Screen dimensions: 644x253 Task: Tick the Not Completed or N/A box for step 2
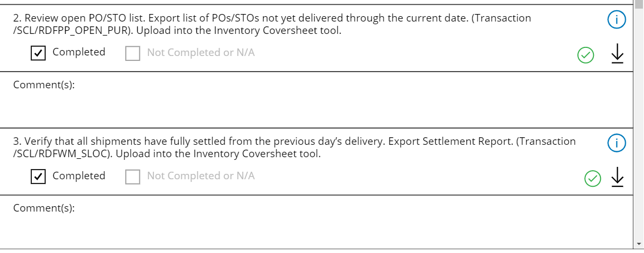(x=132, y=53)
